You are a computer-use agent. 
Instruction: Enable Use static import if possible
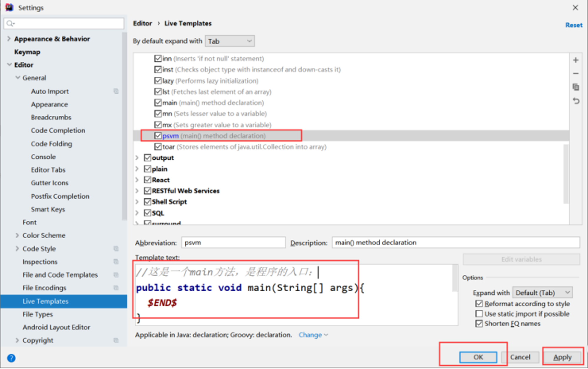pos(479,314)
